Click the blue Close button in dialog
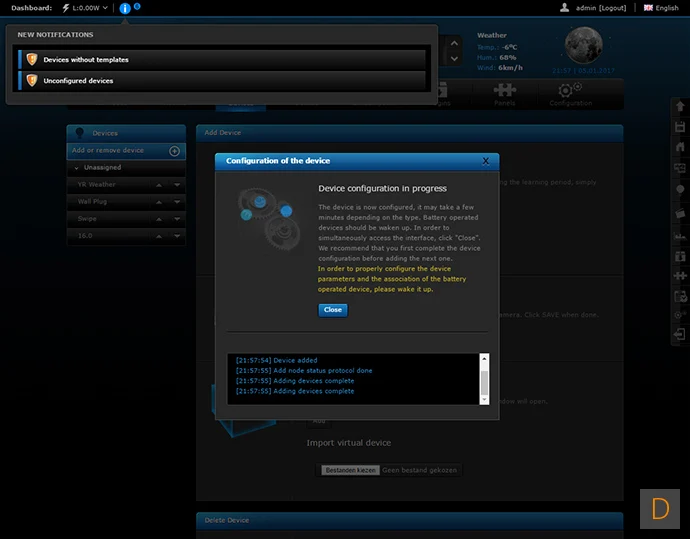690x539 pixels. click(x=333, y=310)
